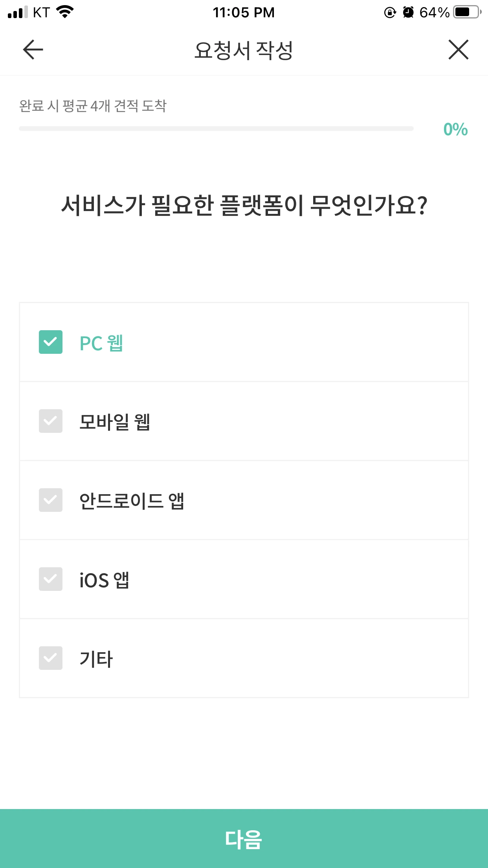This screenshot has width=488, height=868.
Task: Tap the alarm clock status icon
Action: tap(408, 13)
